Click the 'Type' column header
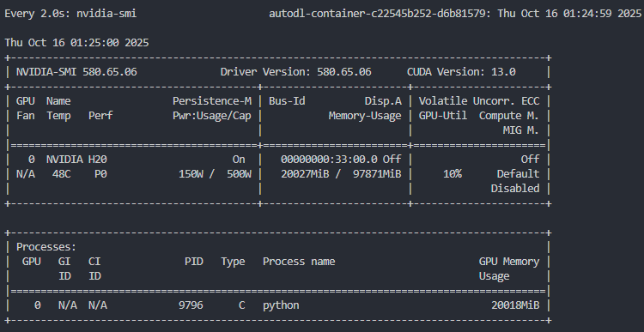Viewport: 644px width, 332px height. pos(233,262)
